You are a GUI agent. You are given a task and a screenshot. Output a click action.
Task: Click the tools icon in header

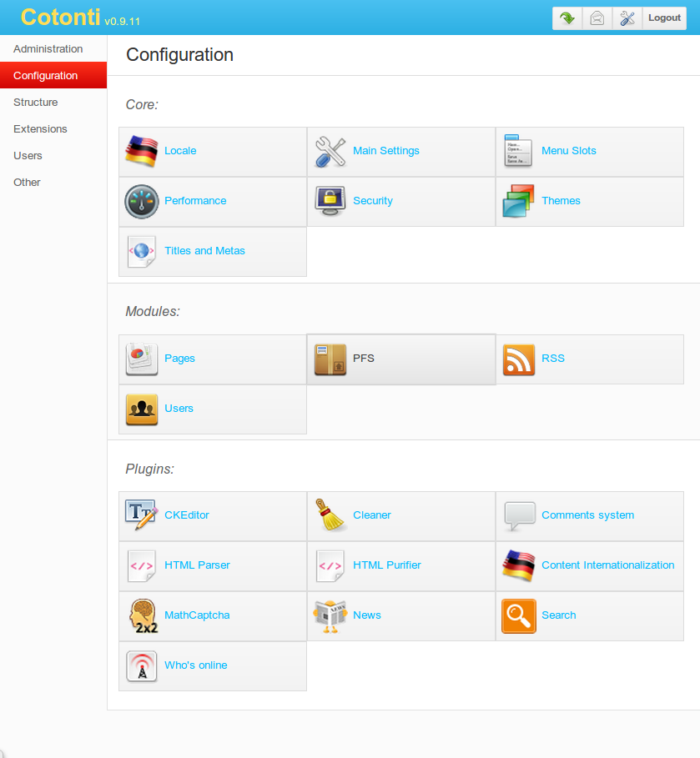tap(627, 18)
